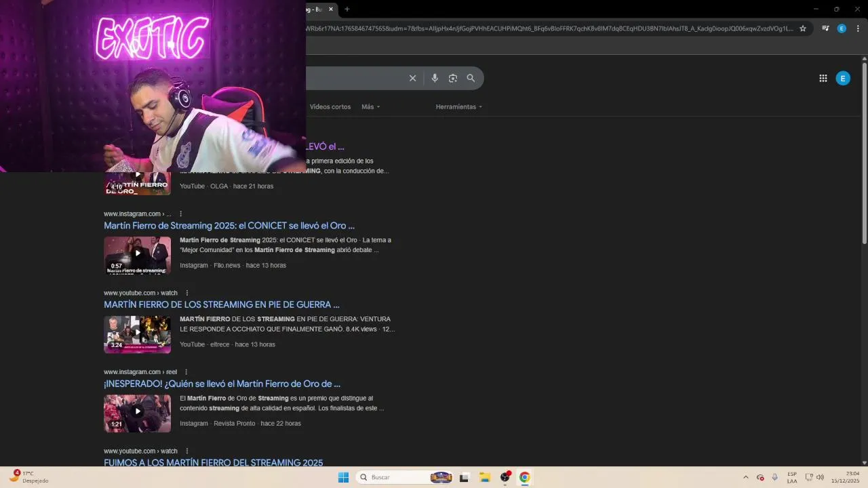Switch to the Videos cortos tab

(x=330, y=106)
